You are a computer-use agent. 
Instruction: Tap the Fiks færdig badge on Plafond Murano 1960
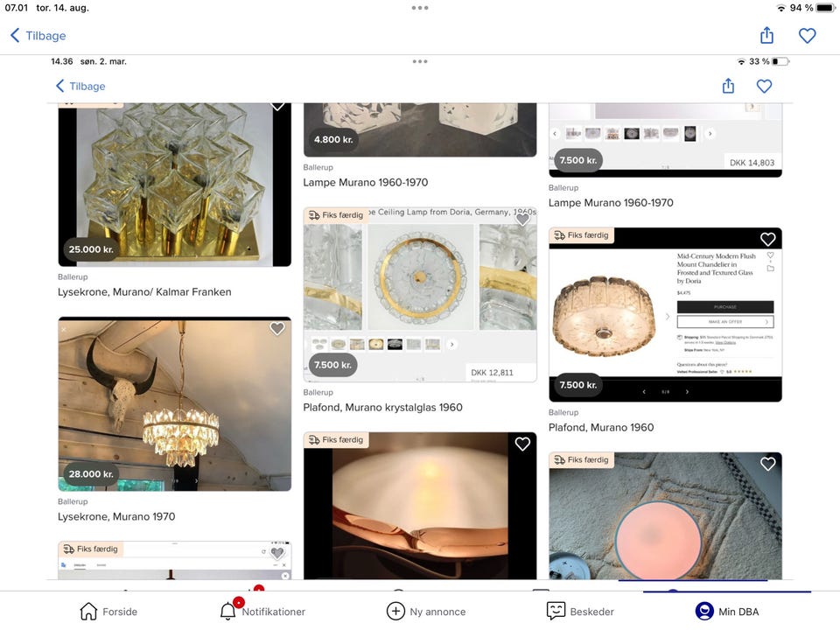click(x=582, y=234)
